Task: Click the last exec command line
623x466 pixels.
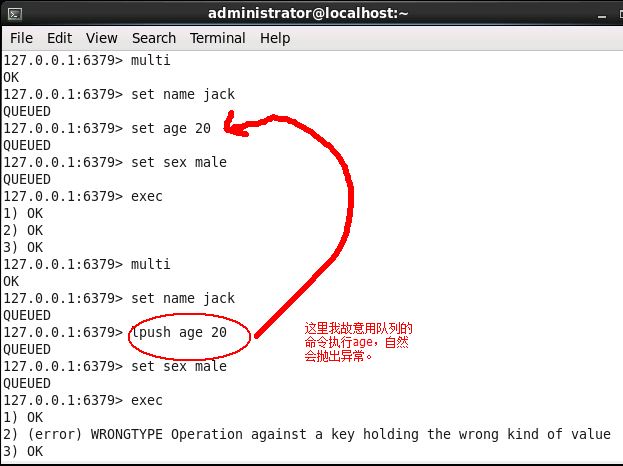Action: (83, 400)
